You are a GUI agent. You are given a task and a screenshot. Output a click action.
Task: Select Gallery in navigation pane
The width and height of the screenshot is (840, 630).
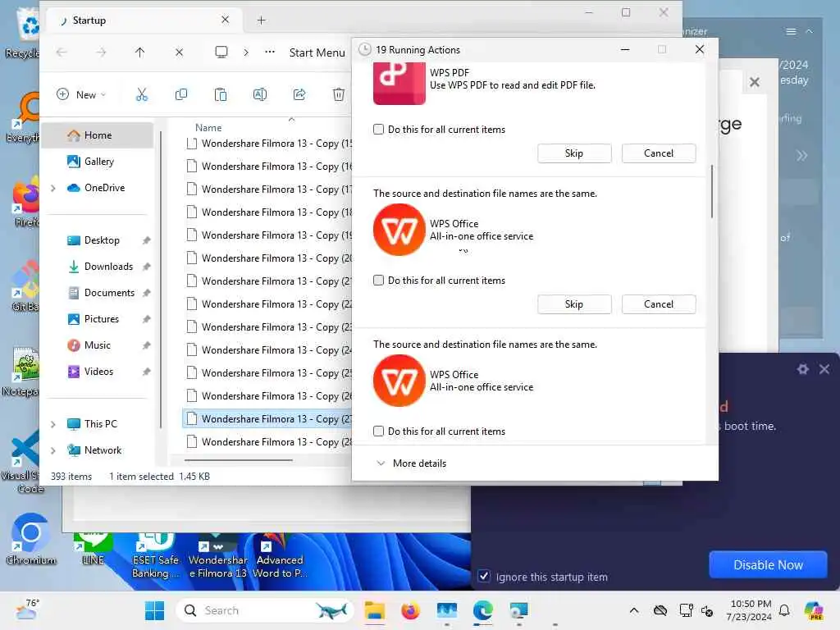(98, 162)
